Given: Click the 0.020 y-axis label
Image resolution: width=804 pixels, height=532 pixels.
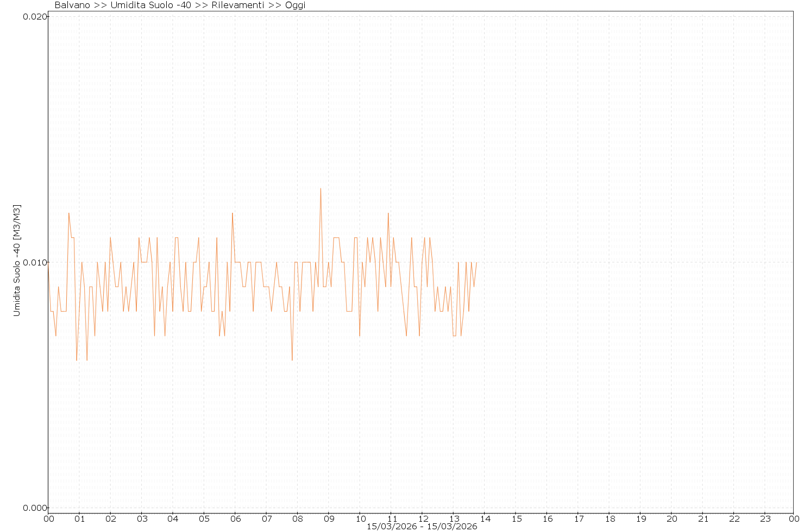Looking at the screenshot, I should pyautogui.click(x=34, y=16).
